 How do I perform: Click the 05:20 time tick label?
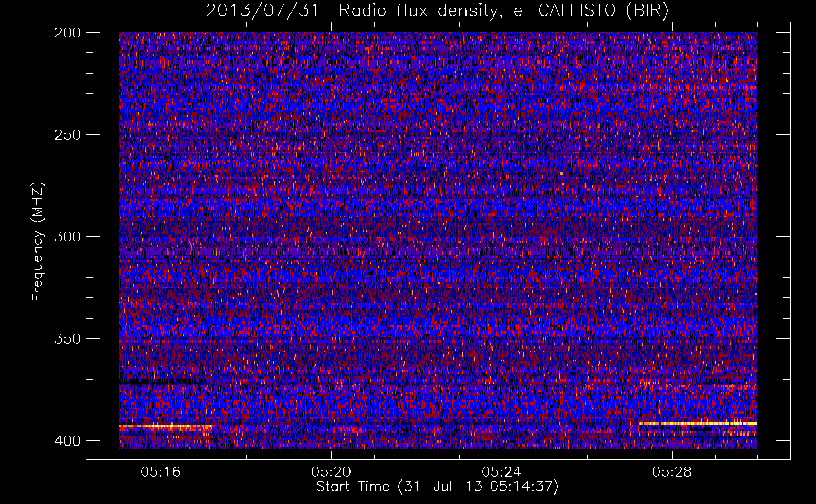[331, 472]
